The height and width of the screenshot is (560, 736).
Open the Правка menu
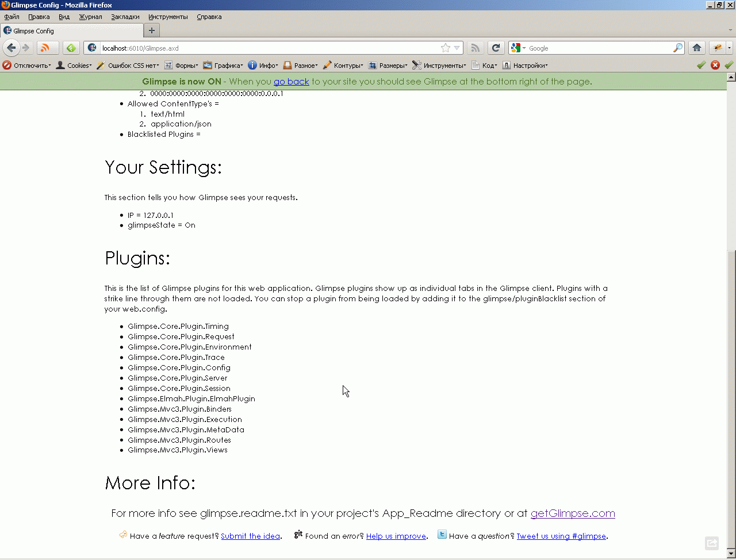(39, 17)
